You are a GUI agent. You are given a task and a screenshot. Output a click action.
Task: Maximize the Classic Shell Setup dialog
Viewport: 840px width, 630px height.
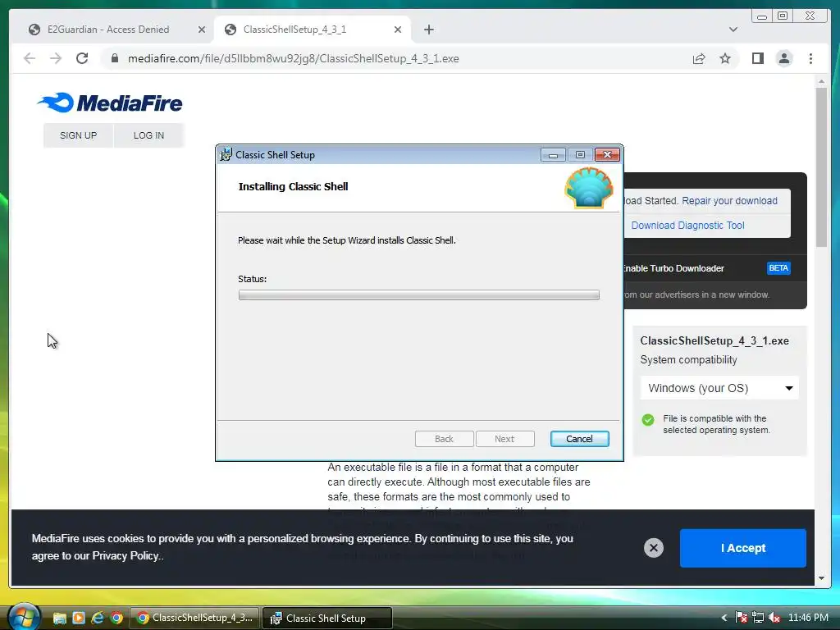[580, 155]
